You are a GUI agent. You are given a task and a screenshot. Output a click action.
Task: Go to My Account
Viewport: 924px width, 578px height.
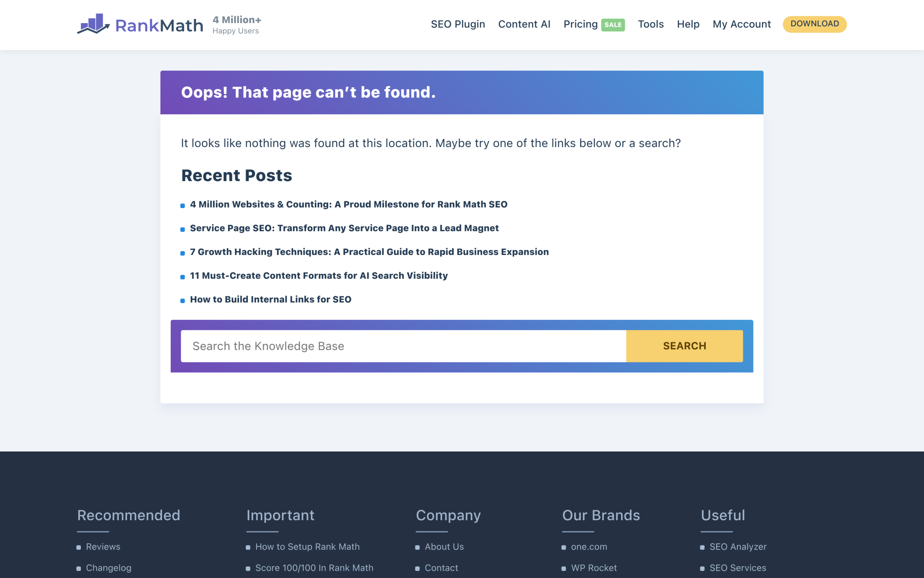(741, 24)
